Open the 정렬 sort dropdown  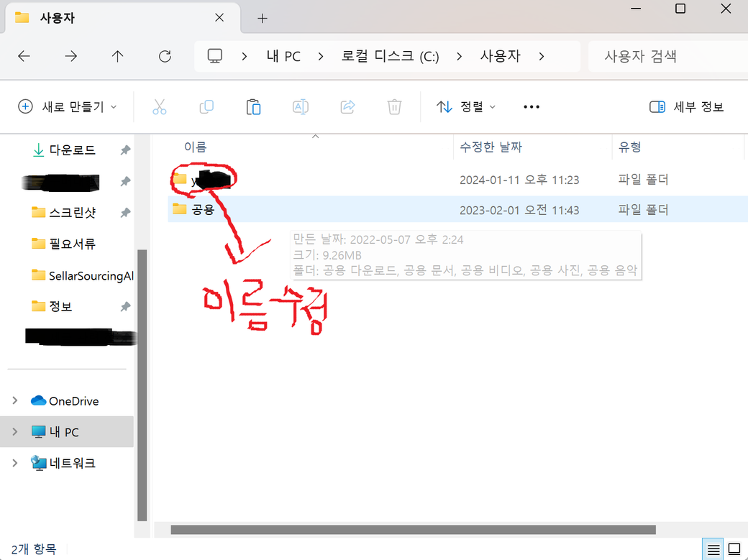[x=466, y=107]
